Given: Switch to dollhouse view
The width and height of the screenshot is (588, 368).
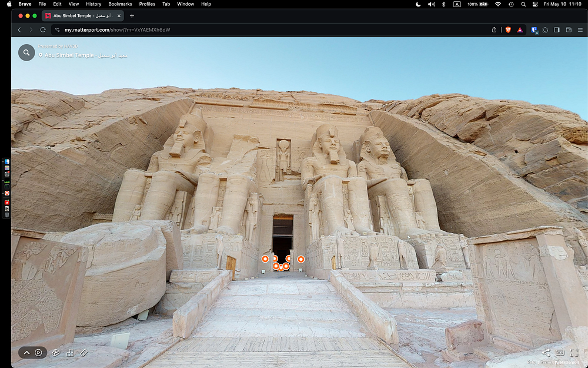Looking at the screenshot, I should [x=55, y=353].
